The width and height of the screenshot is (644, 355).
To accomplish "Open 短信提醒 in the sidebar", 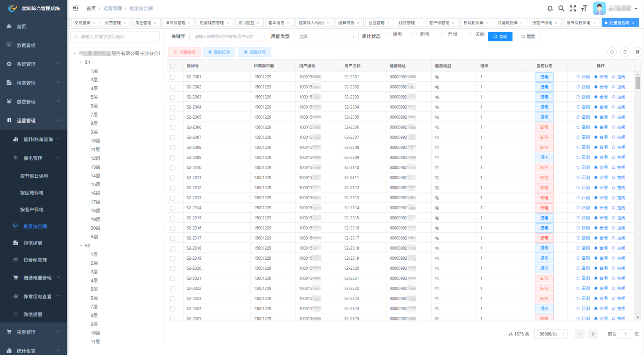I will 33,243.
